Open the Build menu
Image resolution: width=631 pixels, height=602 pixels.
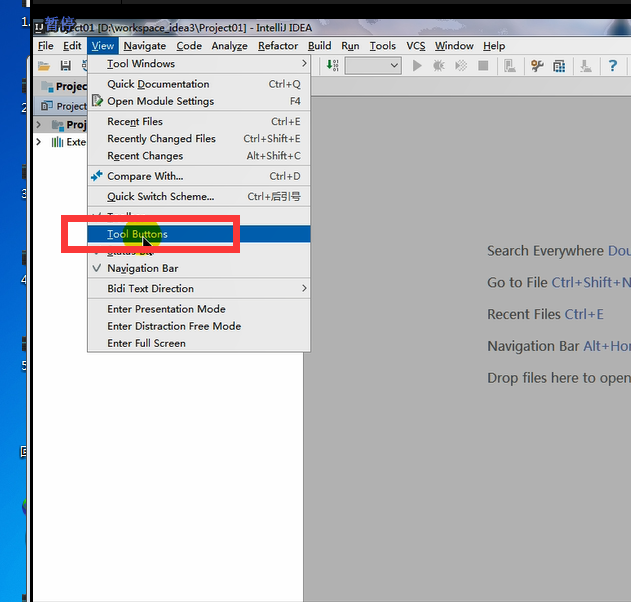point(320,46)
